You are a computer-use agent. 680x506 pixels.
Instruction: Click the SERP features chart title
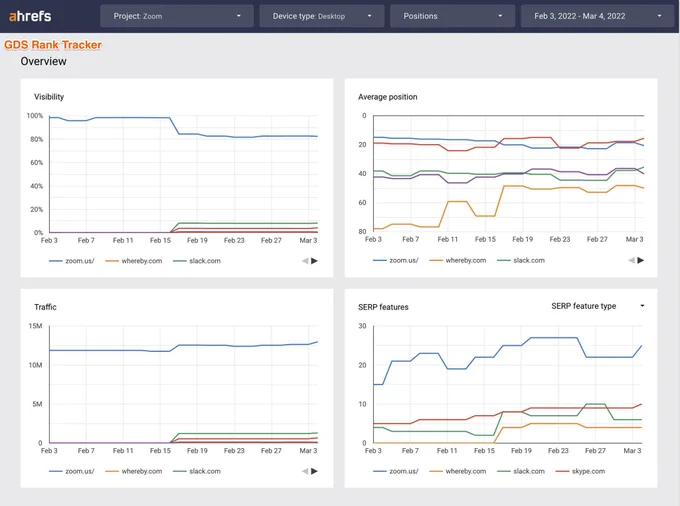click(x=383, y=307)
